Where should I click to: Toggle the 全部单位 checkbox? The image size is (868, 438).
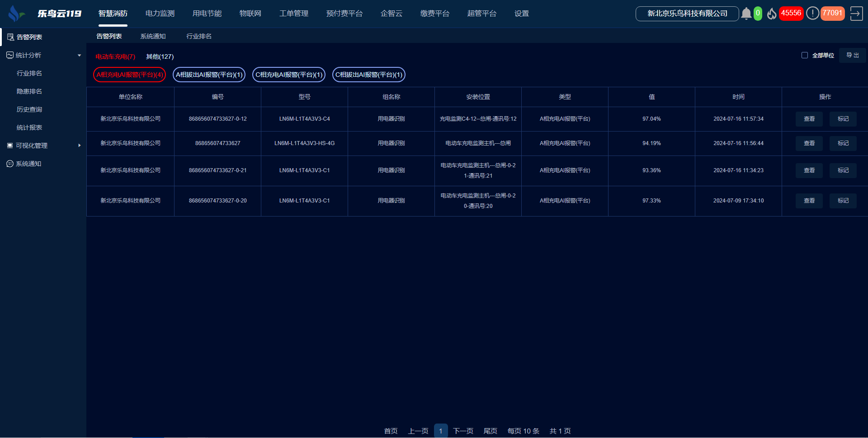click(805, 55)
